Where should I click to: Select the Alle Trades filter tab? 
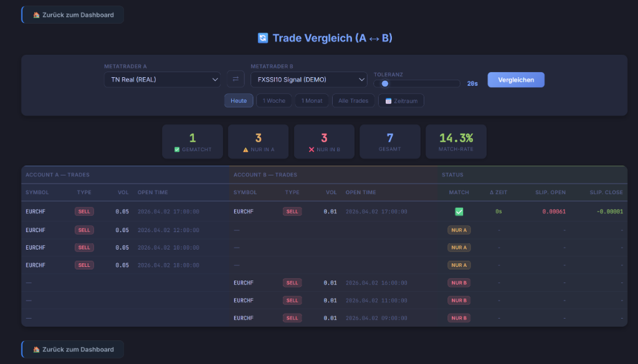click(x=353, y=100)
